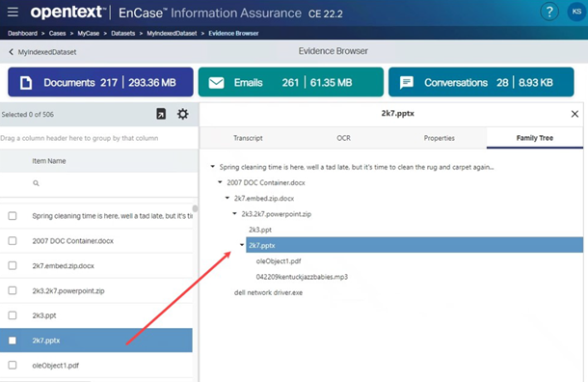Switch to the Transcript tab
This screenshot has height=382, width=588.
248,138
